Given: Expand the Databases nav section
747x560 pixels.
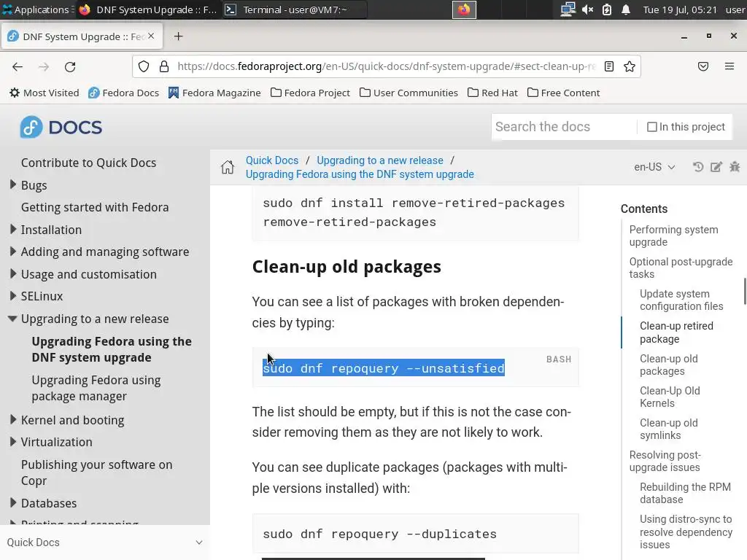Looking at the screenshot, I should pyautogui.click(x=13, y=502).
